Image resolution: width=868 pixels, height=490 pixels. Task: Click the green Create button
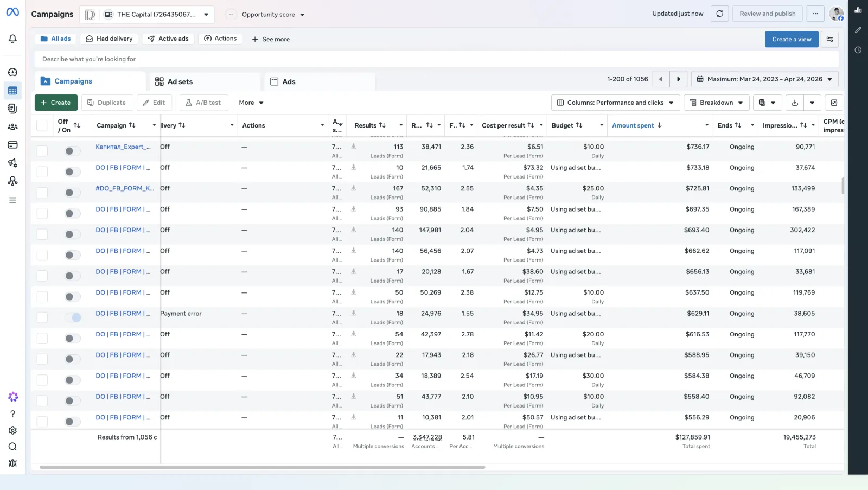coord(56,103)
